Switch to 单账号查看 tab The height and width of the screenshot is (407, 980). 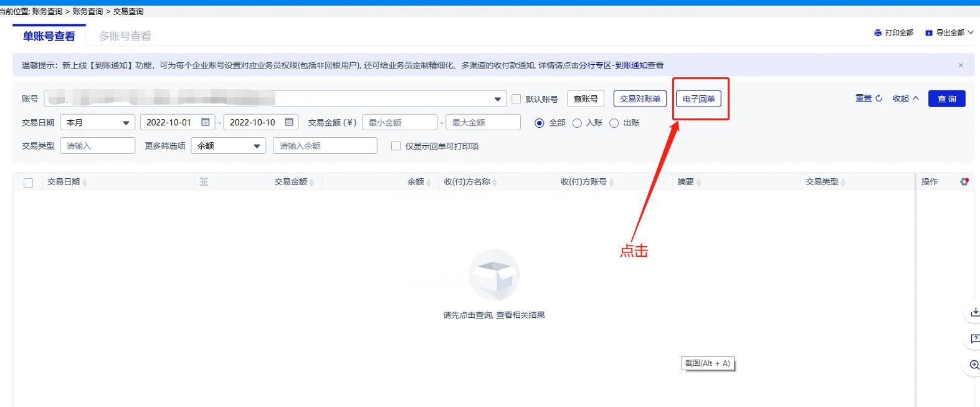coord(49,36)
